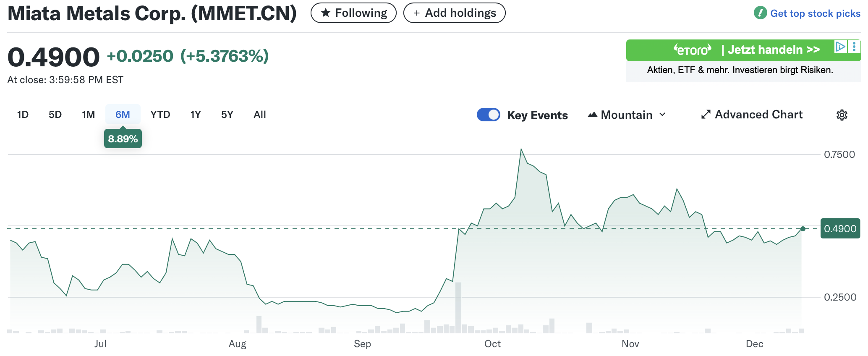Select the 1M time range
Screen dimensions: 868x356
pos(88,115)
